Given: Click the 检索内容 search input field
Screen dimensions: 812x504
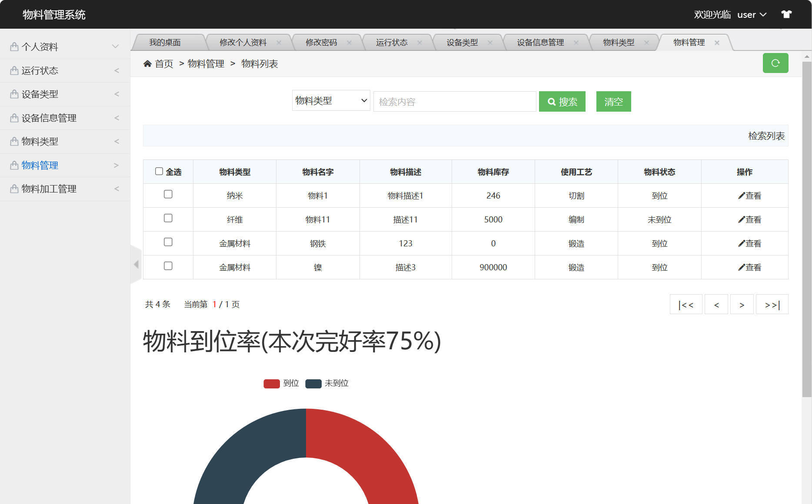Looking at the screenshot, I should coord(454,101).
